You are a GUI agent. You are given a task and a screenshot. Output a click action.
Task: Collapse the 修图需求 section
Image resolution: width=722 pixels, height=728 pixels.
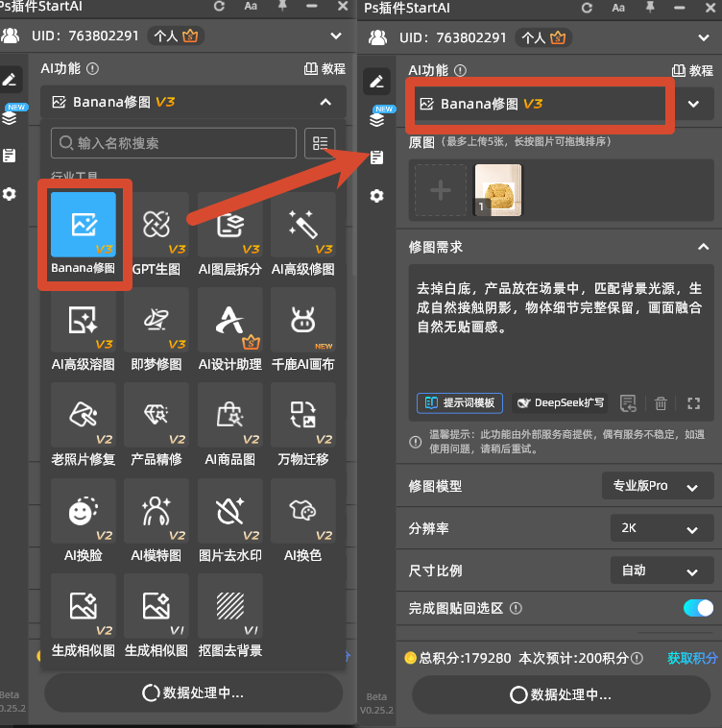pyautogui.click(x=703, y=247)
